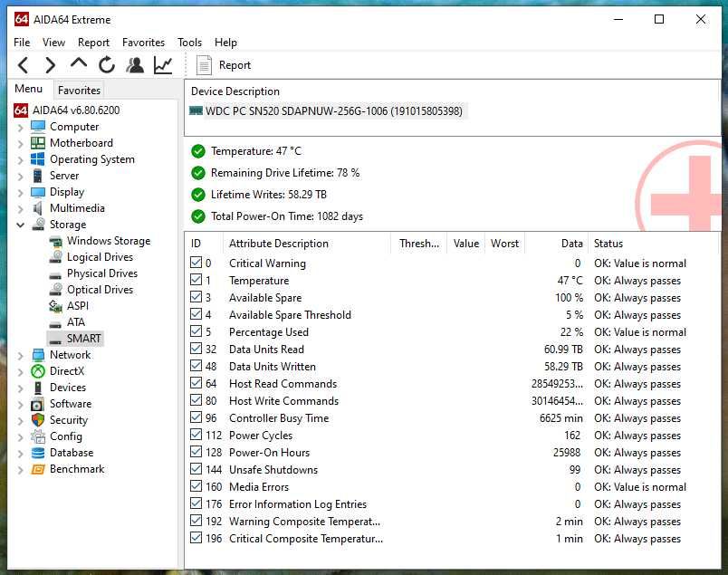Click the Refresh toolbar icon

[106, 65]
